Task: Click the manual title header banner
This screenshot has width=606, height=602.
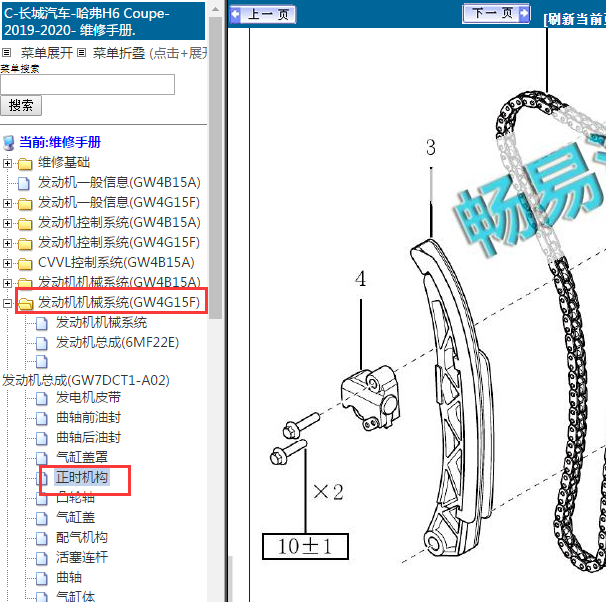Action: coord(103,22)
